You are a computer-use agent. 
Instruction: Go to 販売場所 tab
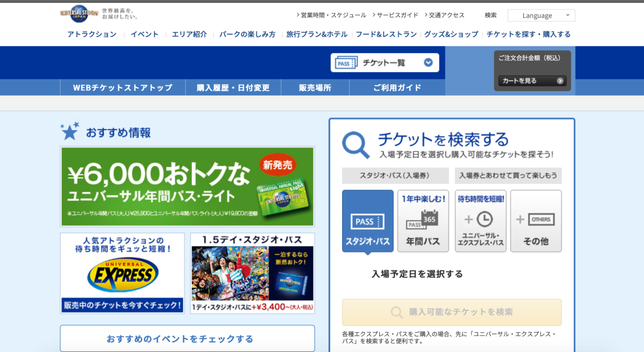tap(315, 88)
